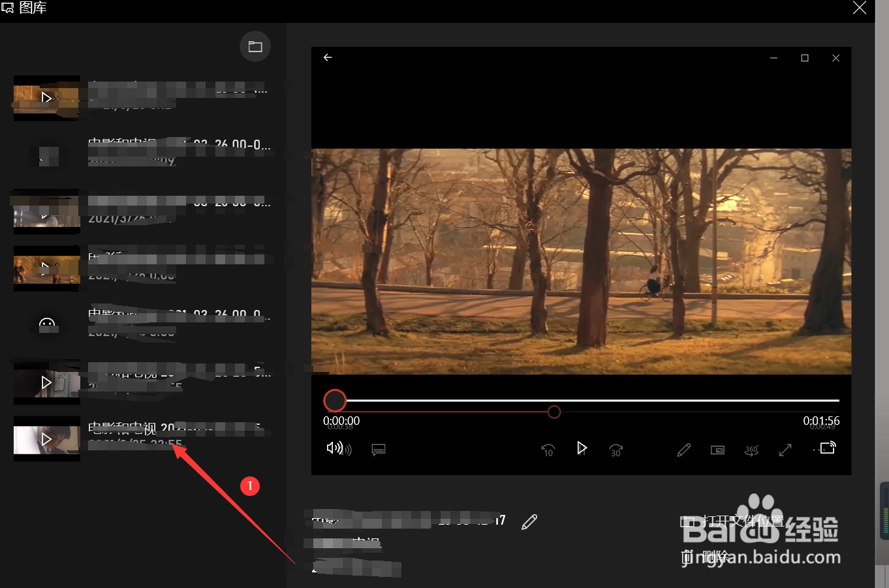Maximize the video player window
Screen dimensions: 889x588
[805, 58]
